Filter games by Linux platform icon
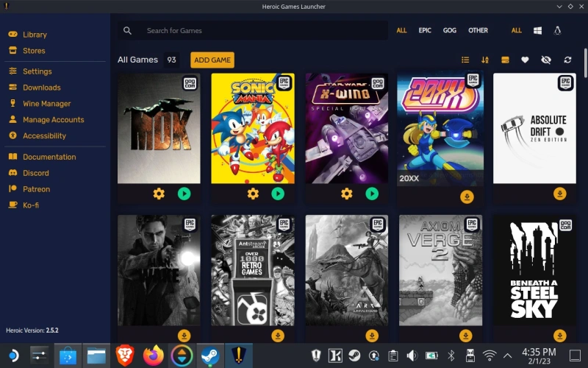Screen dimensions: 588x368 (557, 31)
